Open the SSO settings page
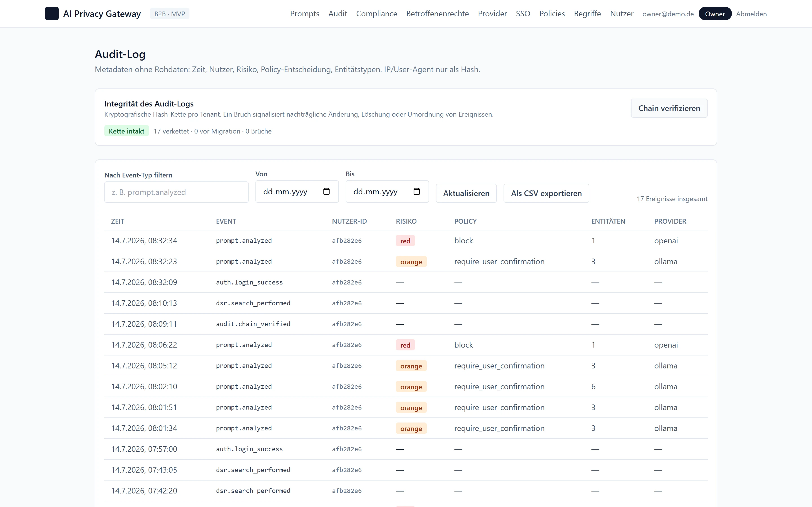 point(523,14)
